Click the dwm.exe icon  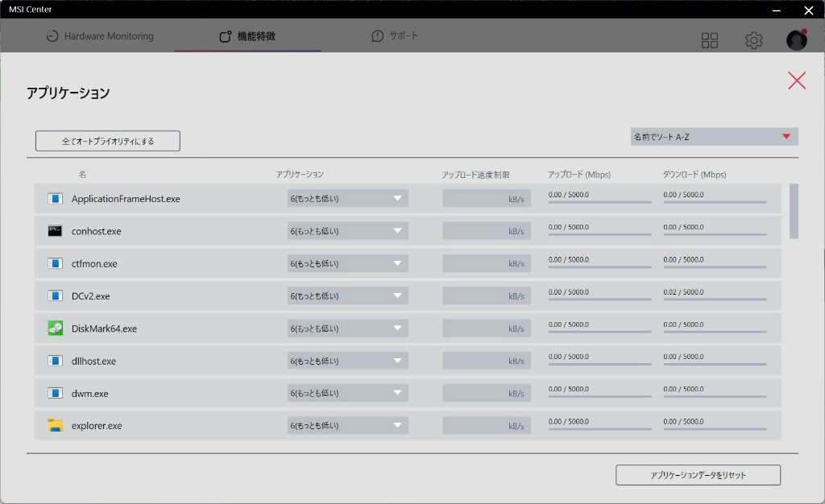(x=56, y=393)
